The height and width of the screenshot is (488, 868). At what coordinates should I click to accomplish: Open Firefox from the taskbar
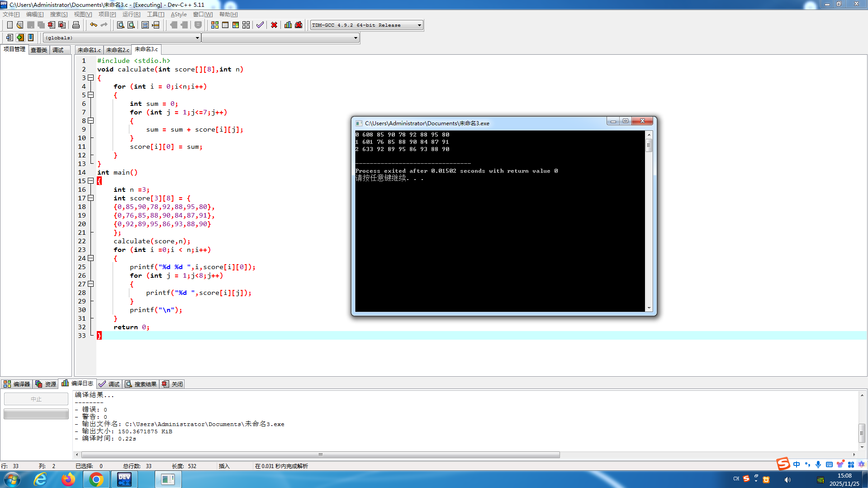(x=68, y=479)
